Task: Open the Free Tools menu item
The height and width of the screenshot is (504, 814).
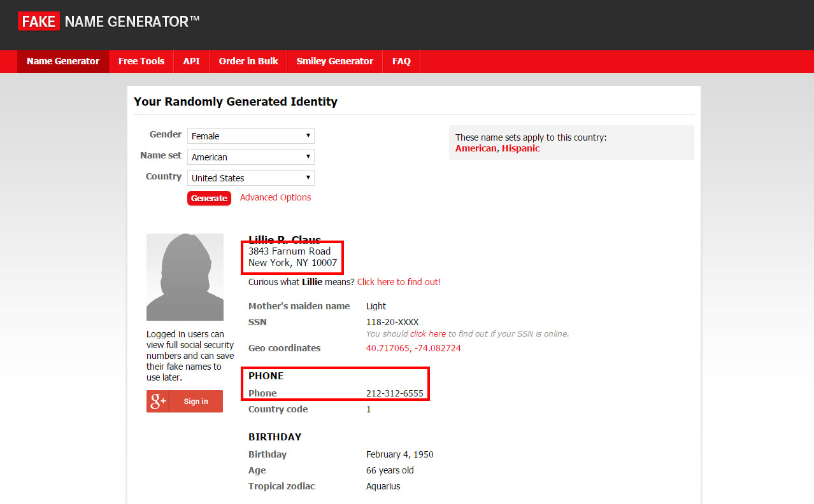Action: click(x=141, y=62)
